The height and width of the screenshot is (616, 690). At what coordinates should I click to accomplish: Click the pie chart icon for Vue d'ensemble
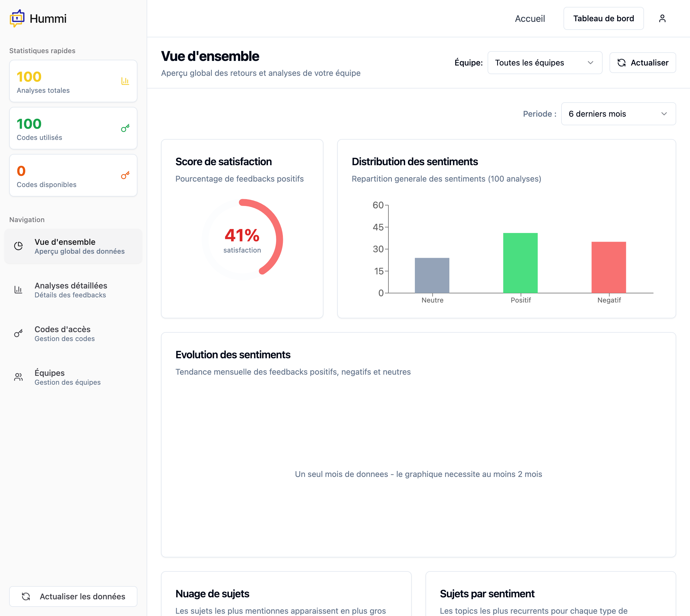(x=19, y=246)
